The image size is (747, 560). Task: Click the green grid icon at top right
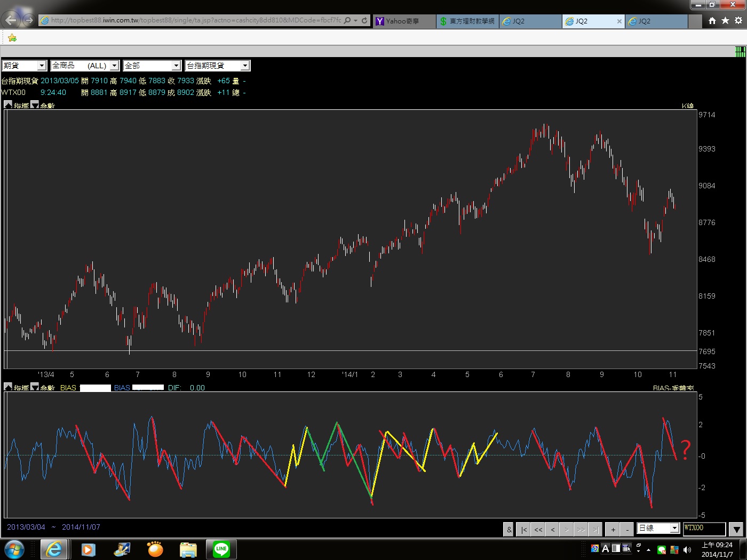[x=740, y=52]
